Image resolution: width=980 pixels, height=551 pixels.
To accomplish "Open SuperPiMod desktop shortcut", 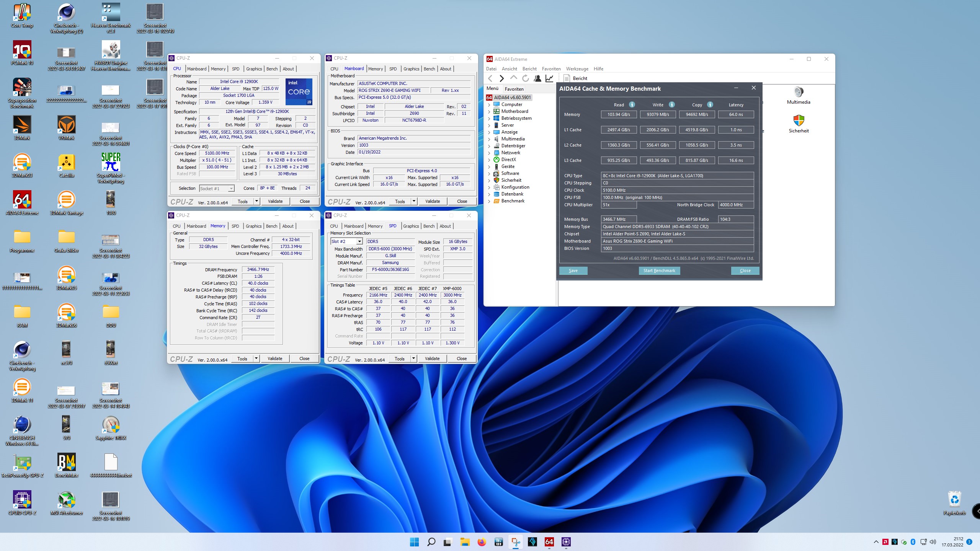I will point(111,168).
